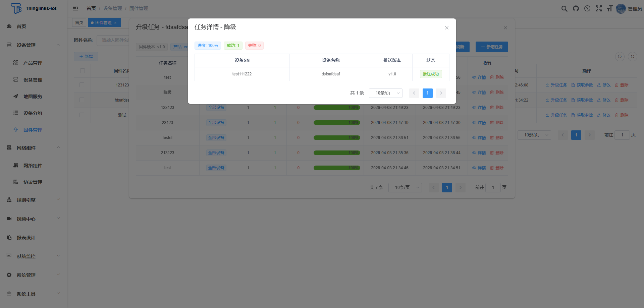Click the search magnifier icon in header

click(565, 9)
